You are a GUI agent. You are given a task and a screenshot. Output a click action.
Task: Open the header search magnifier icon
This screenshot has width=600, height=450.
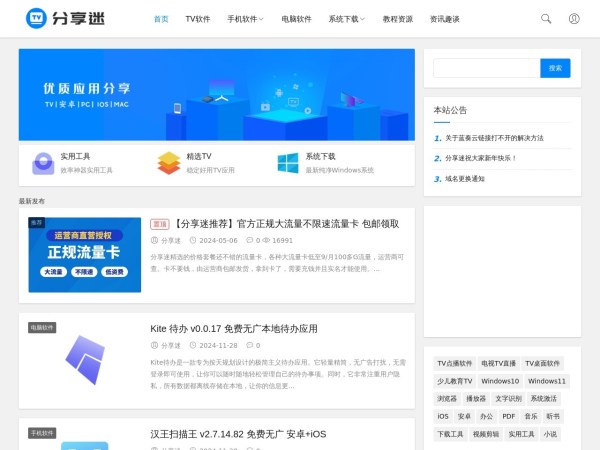click(x=546, y=18)
